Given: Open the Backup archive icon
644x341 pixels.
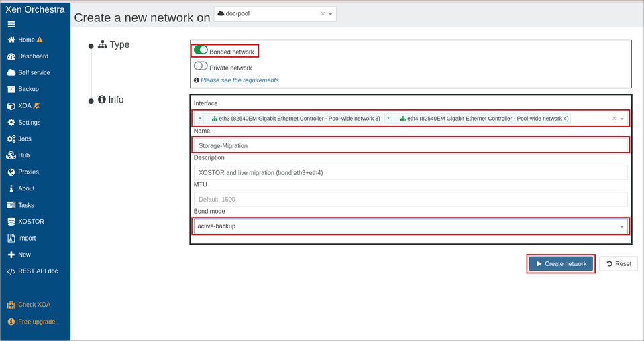Looking at the screenshot, I should [11, 89].
